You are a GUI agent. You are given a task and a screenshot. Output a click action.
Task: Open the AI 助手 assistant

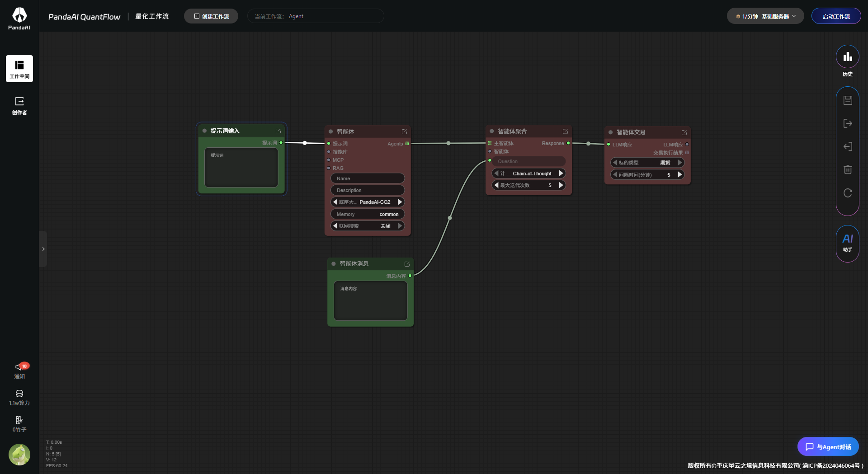[x=847, y=243]
